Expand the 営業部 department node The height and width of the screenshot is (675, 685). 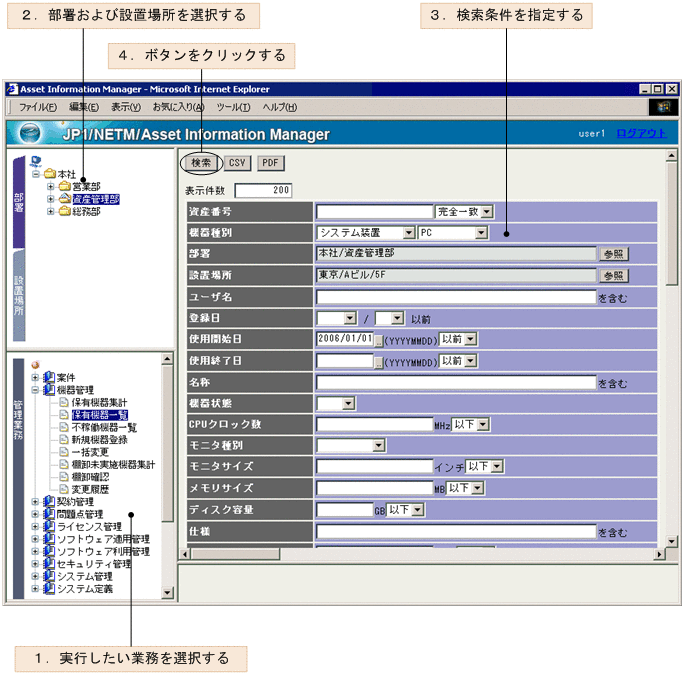[51, 186]
